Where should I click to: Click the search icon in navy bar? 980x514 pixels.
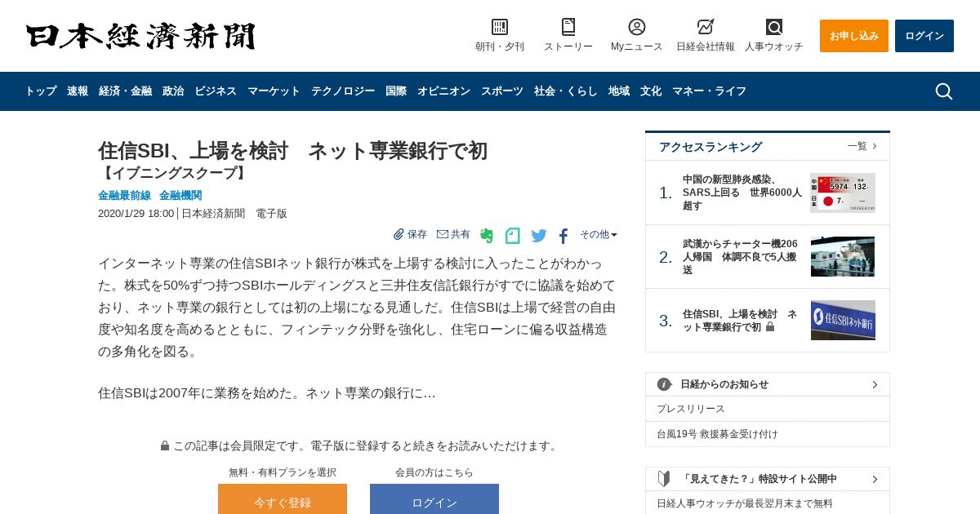943,91
